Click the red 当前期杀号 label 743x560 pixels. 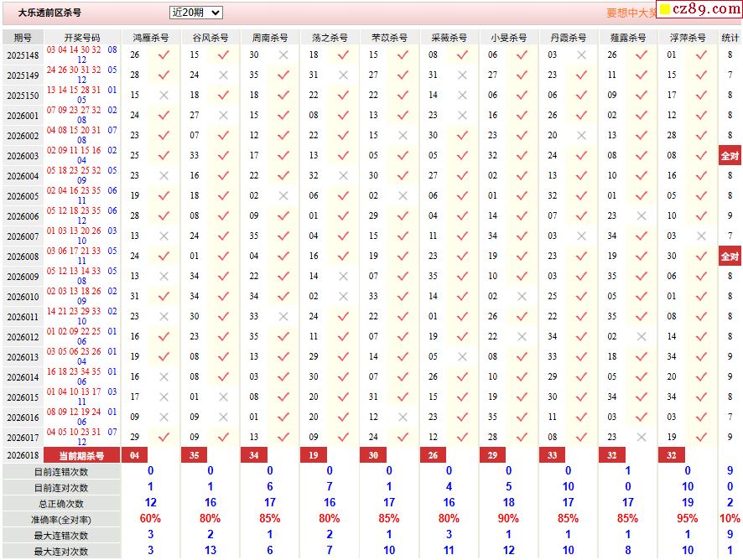point(82,455)
